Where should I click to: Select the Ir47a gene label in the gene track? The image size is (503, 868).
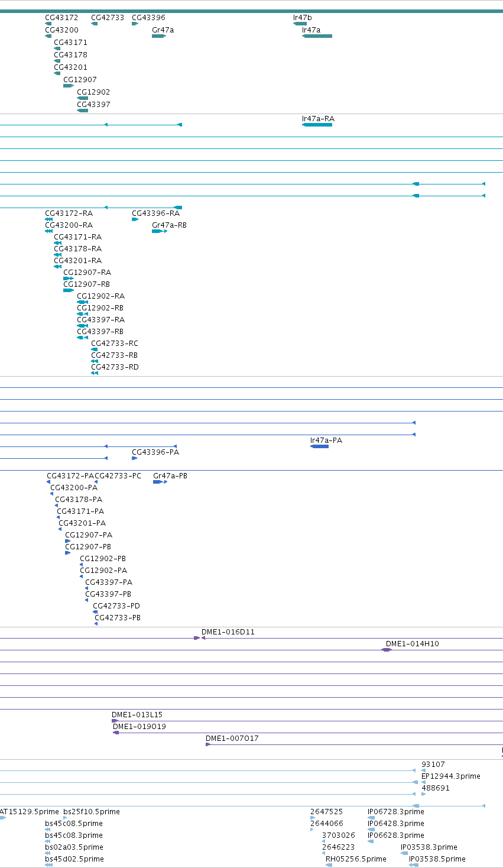click(311, 30)
